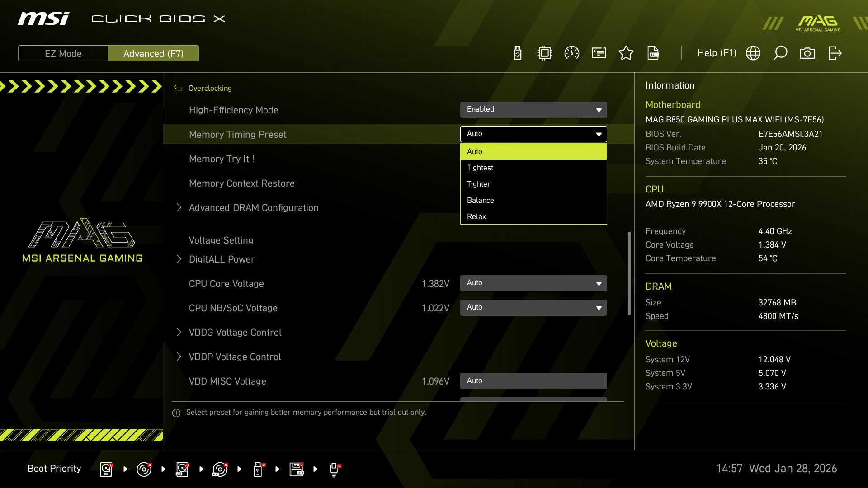Click the exit arrow icon
This screenshot has width=868, height=488.
[835, 53]
